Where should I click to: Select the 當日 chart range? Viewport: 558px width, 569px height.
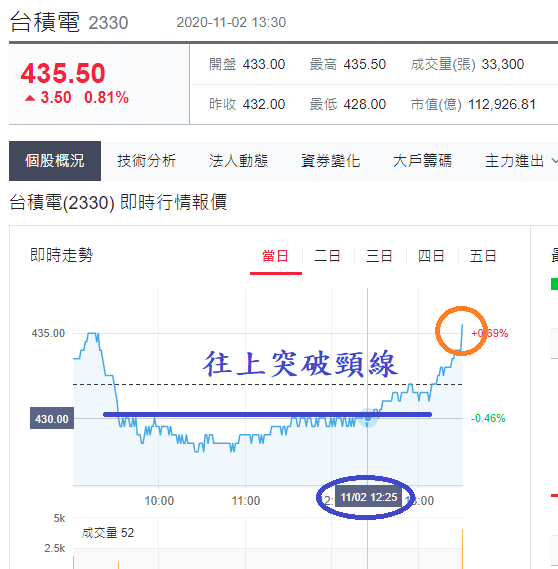(275, 256)
